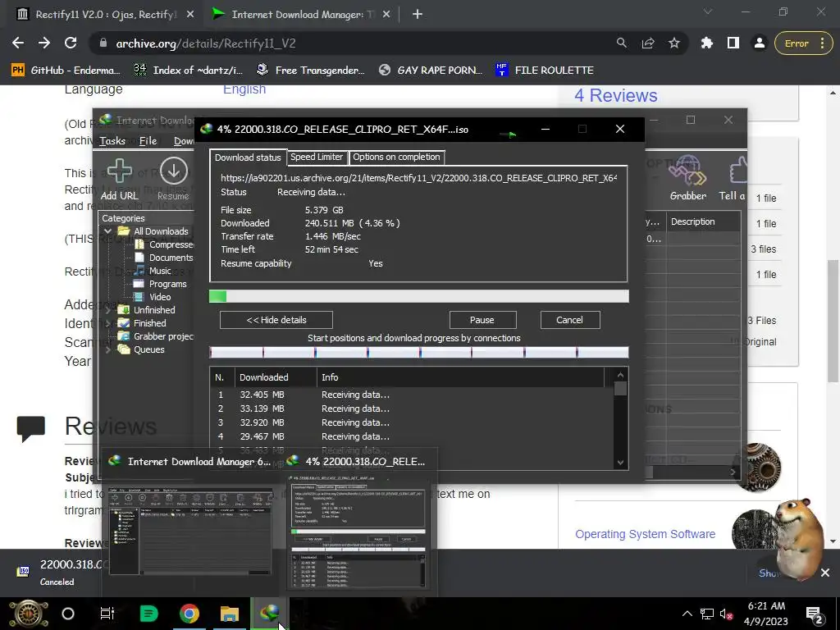Open a new browser tab with plus

[x=418, y=15]
